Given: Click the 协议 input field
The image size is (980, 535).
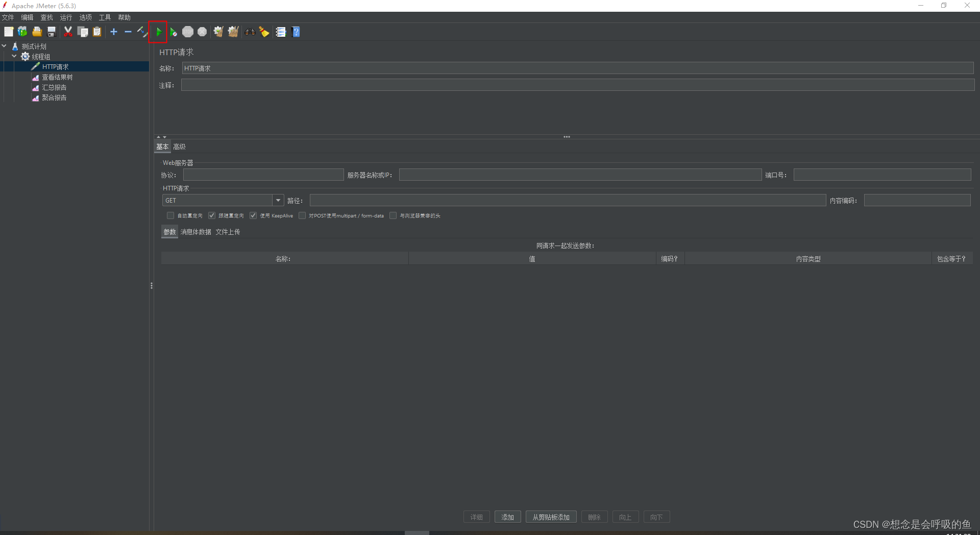Looking at the screenshot, I should 263,175.
